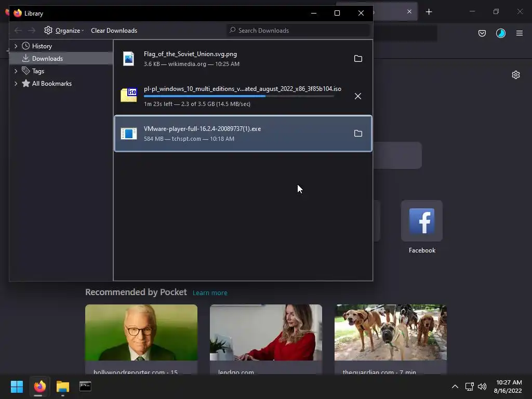This screenshot has height=399, width=532.
Task: Open a new Firefox tab
Action: 429,12
